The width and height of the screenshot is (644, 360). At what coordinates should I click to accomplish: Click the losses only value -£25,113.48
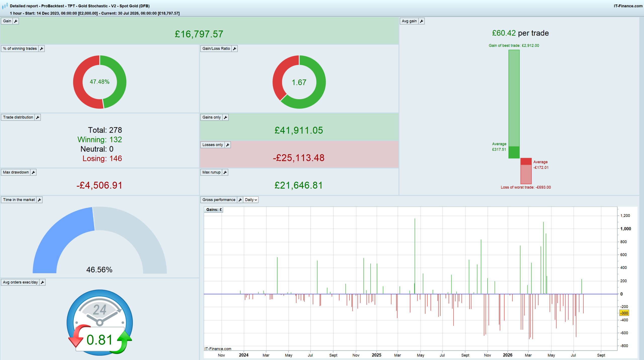299,158
